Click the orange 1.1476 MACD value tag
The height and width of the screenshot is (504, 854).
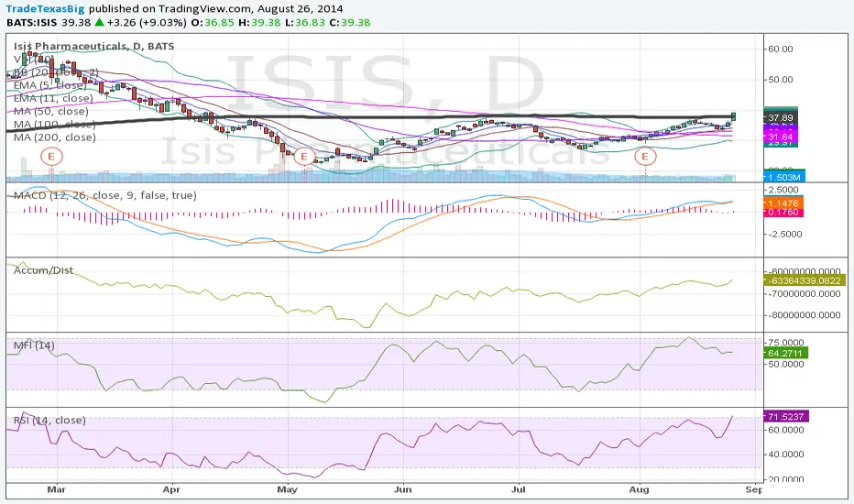click(x=783, y=203)
